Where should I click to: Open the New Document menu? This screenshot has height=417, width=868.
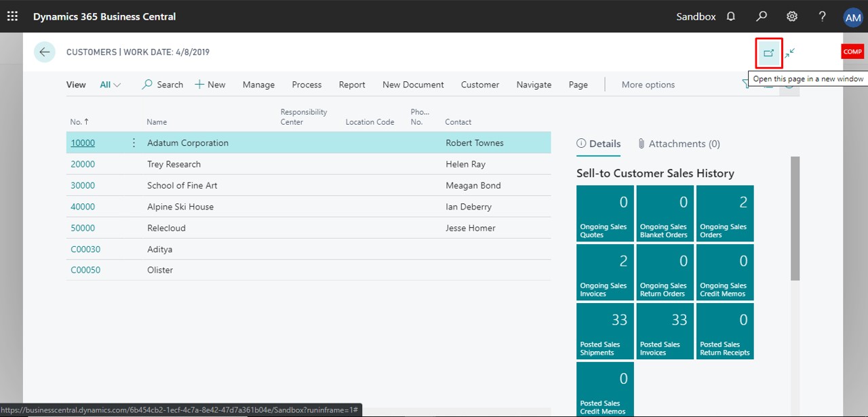pos(413,85)
